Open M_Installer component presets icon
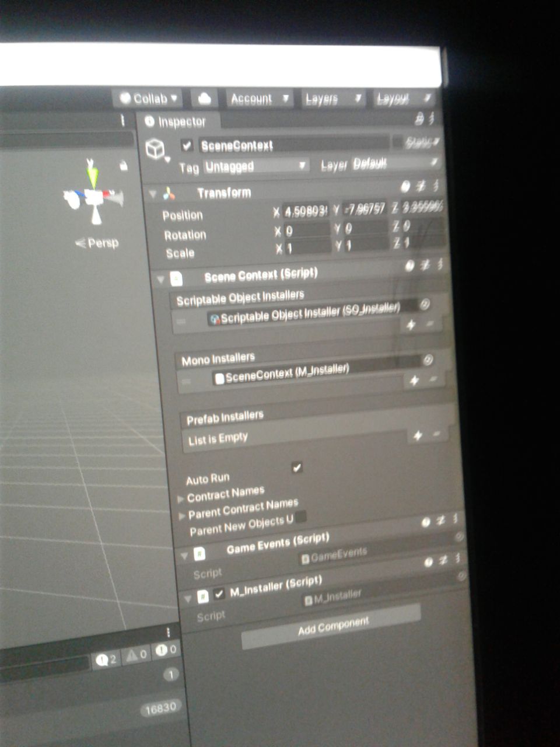The width and height of the screenshot is (560, 747). 443,560
